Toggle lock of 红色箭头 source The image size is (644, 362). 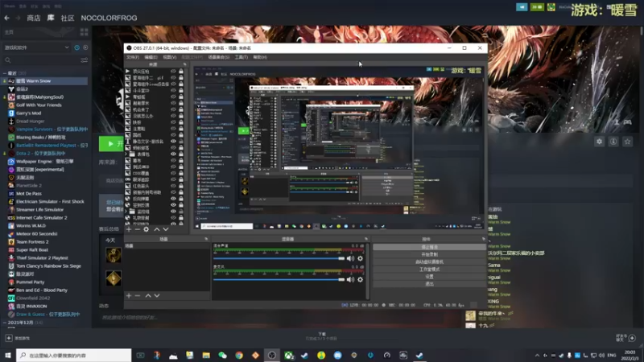pos(180,186)
